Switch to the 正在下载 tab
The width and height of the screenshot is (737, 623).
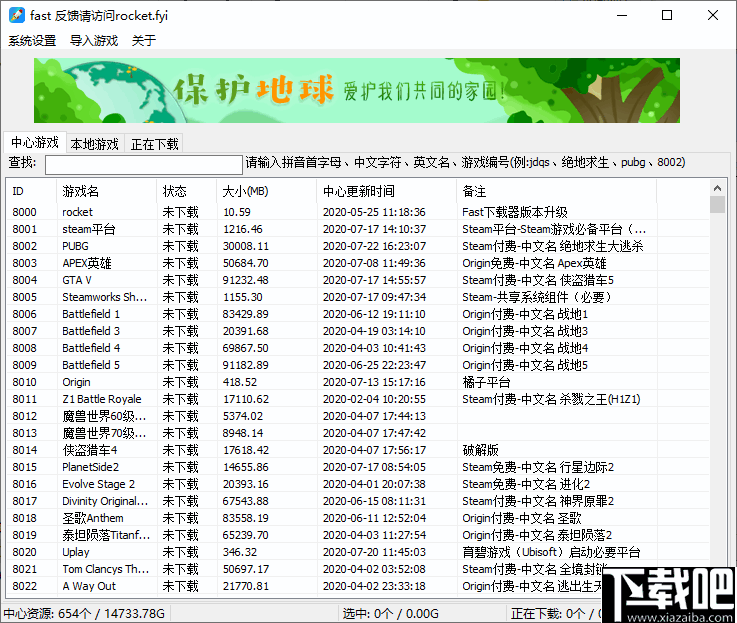154,144
